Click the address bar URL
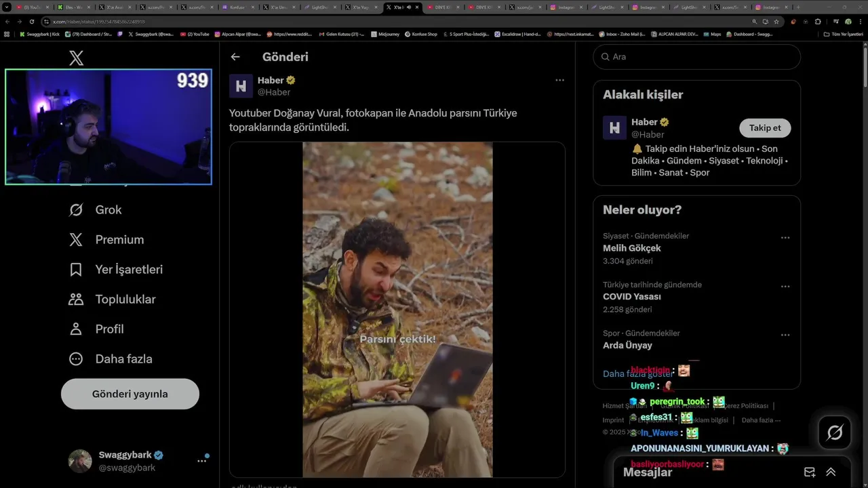Image resolution: width=868 pixels, height=488 pixels. point(99,22)
